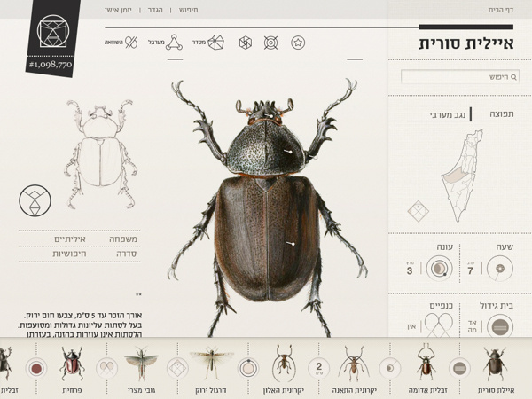
Task: Click the Israel distribution map
Action: click(461, 176)
